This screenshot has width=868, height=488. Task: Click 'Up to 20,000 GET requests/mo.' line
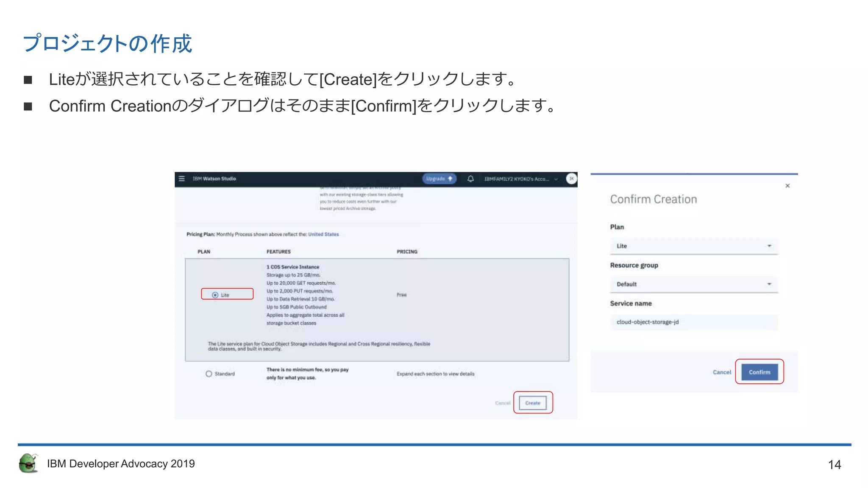[x=301, y=283]
